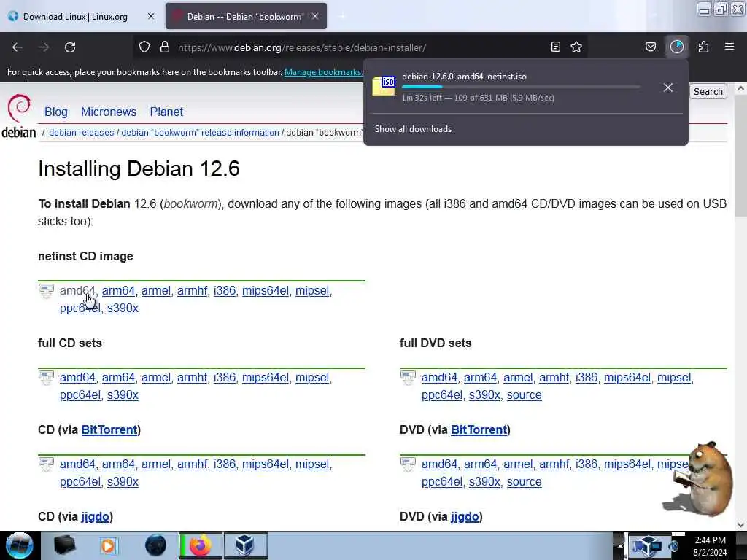Download netinst CD image for s390x

(123, 308)
